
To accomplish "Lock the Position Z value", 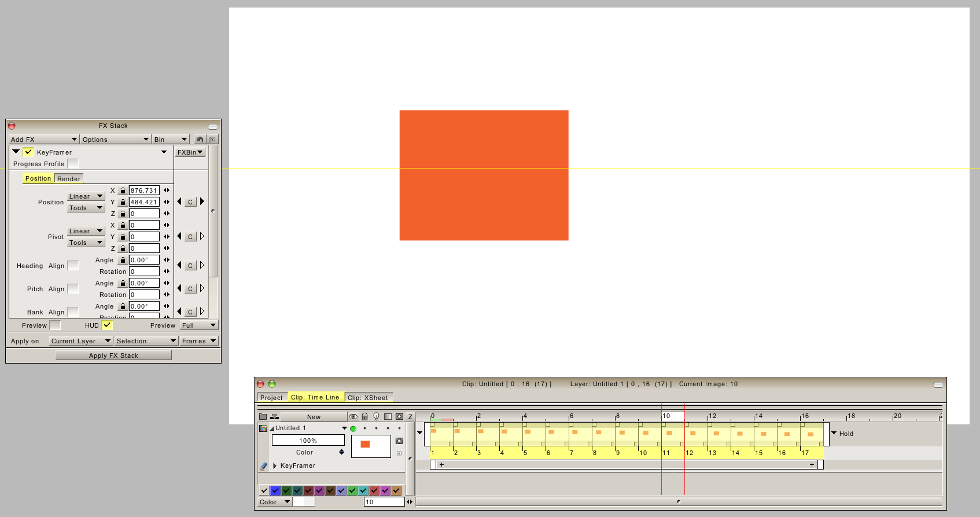I will point(123,214).
